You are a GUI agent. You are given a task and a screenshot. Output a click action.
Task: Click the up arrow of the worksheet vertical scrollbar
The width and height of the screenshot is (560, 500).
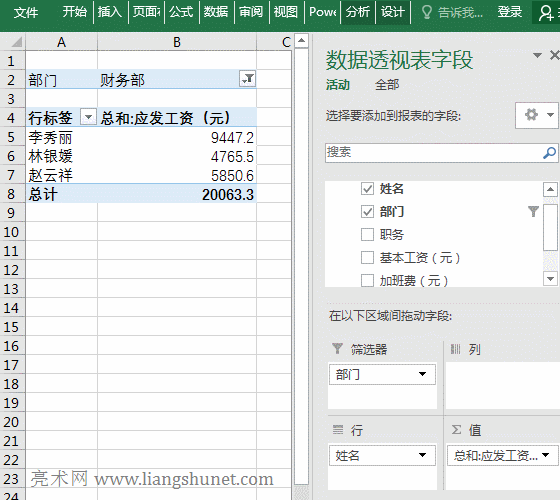coord(301,41)
